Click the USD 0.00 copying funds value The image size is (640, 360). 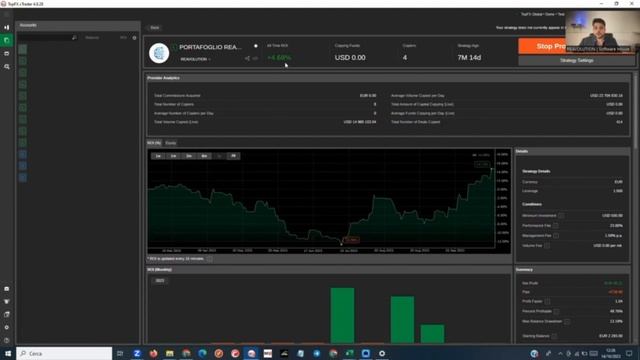coord(350,58)
